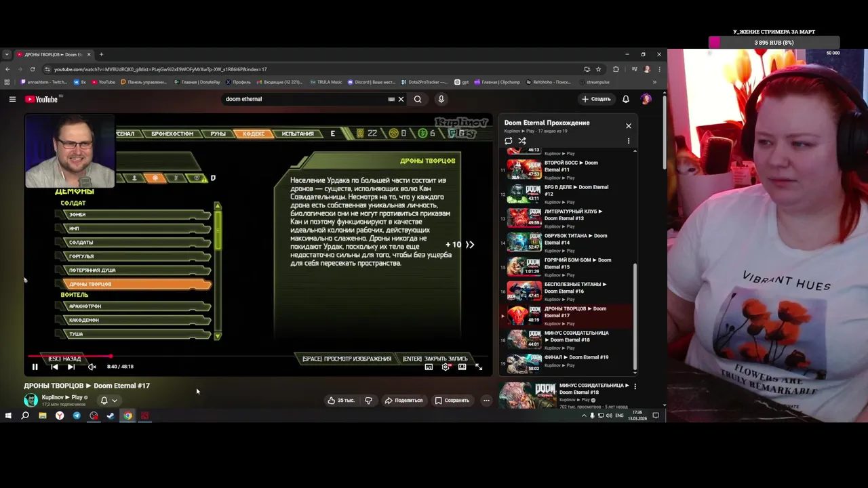Open Главная | DonatePay bookmark

coord(197,82)
